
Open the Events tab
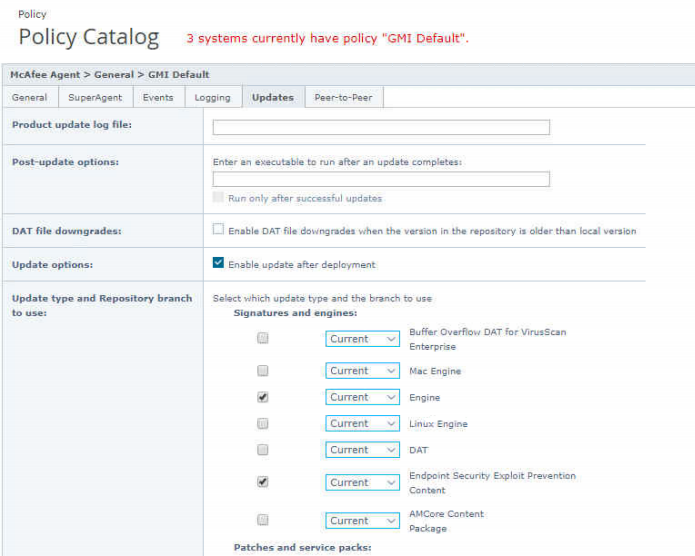[158, 98]
